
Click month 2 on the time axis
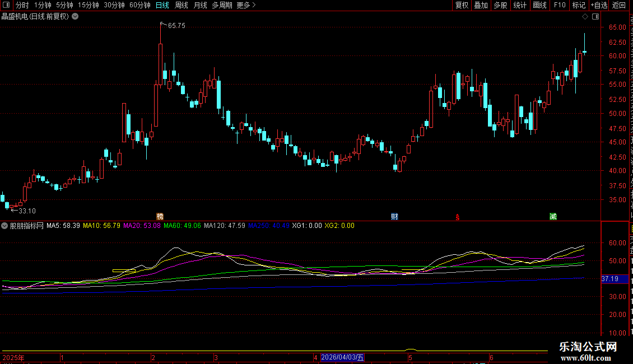(x=153, y=357)
